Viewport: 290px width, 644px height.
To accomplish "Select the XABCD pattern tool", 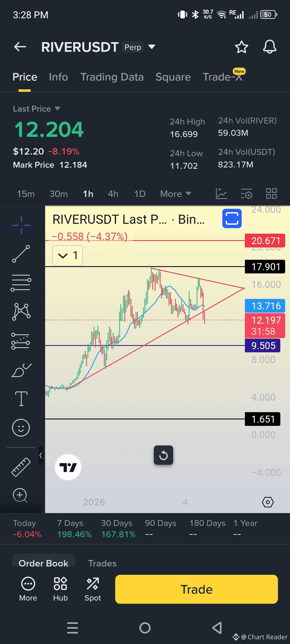I will pyautogui.click(x=21, y=312).
